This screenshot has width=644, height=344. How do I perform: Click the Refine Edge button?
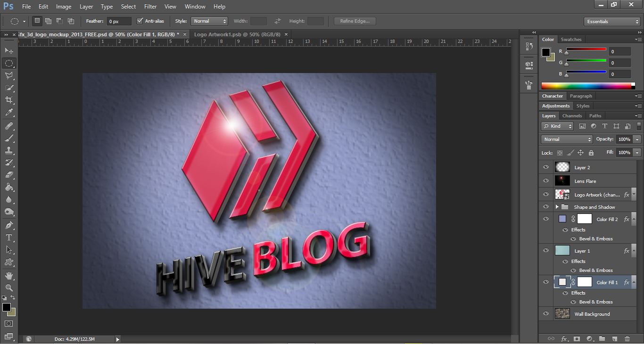(x=355, y=21)
